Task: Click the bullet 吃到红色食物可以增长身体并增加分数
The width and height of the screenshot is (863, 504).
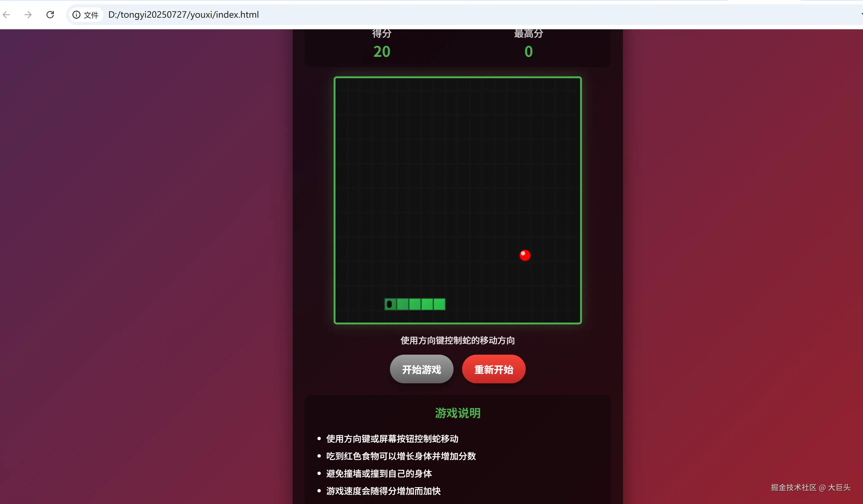Action: (401, 456)
